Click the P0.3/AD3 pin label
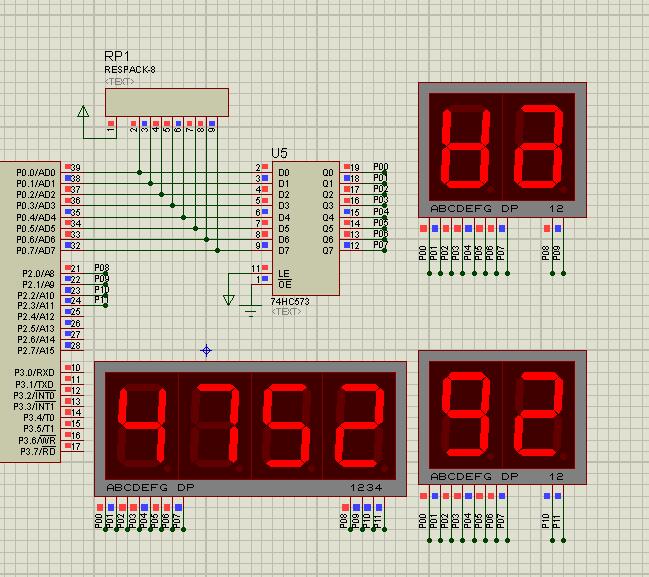The height and width of the screenshot is (577, 649). tap(36, 206)
